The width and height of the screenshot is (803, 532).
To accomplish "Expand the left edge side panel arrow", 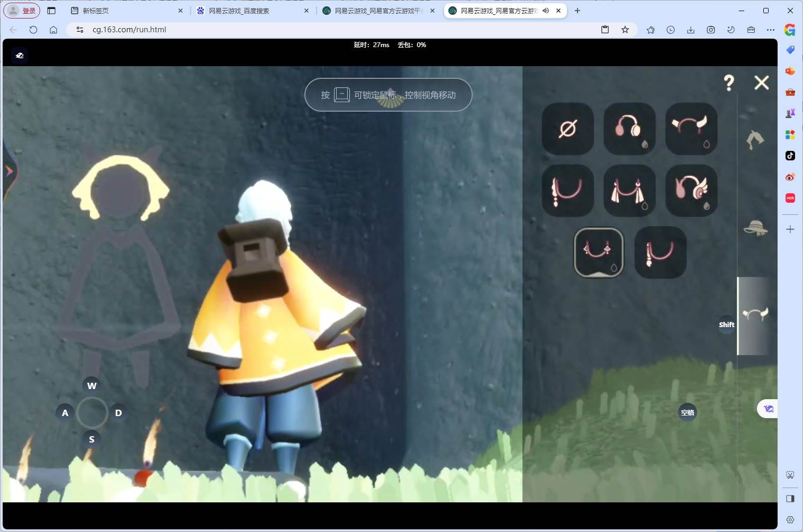I will [10, 171].
